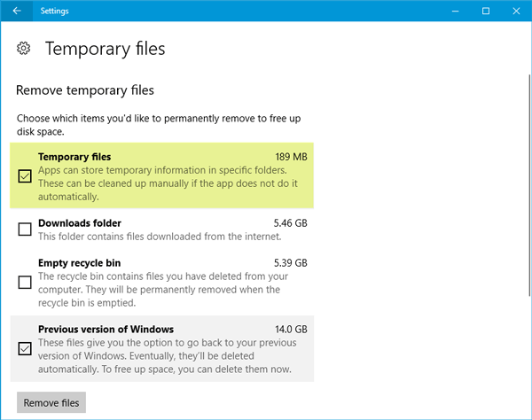
Task: Click the 5.39 GB size value
Action: 291,263
